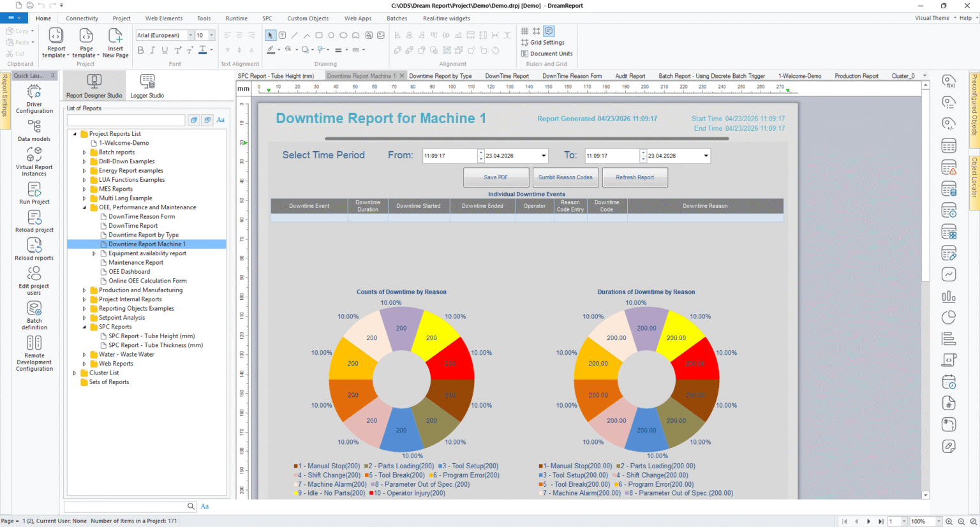This screenshot has height=527, width=980.
Task: Open Grid Settings in the ribbon
Action: [543, 42]
